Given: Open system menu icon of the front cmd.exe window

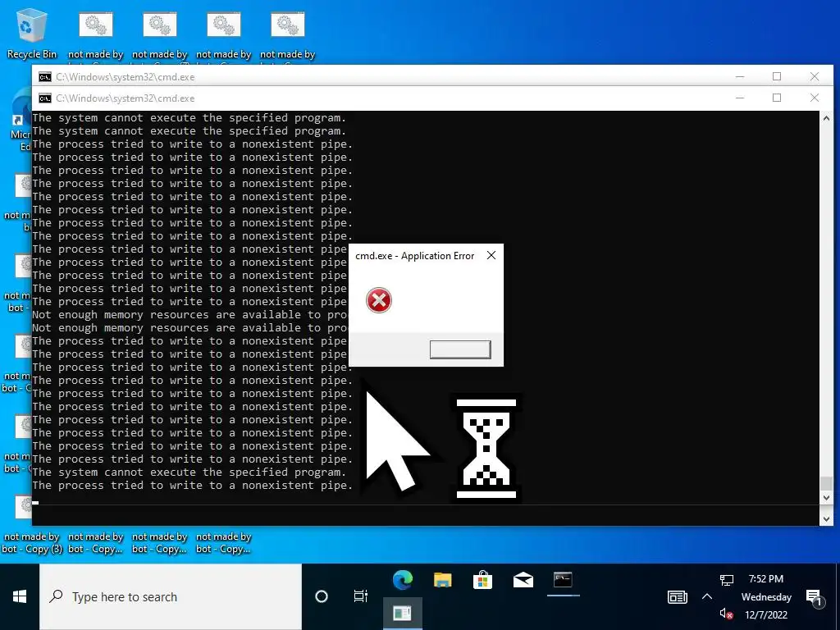Looking at the screenshot, I should pos(45,98).
